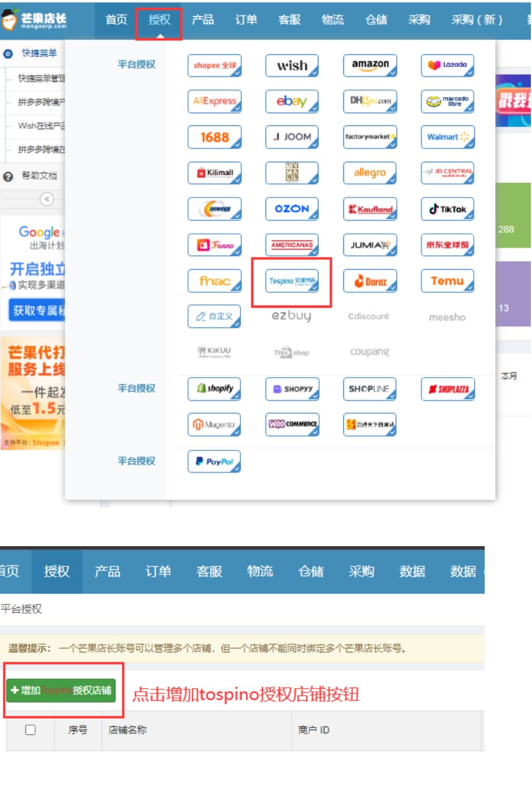Choose the SHOPLINE tile
The height and width of the screenshot is (795, 532).
370,389
